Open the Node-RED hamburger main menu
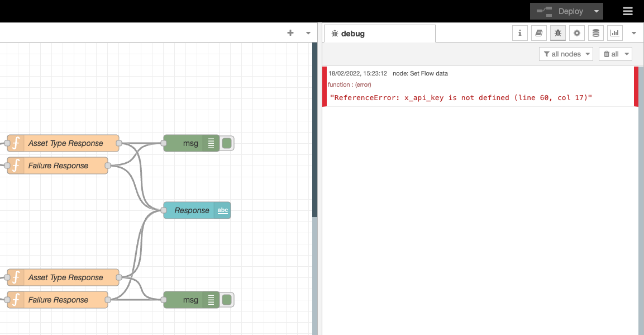The image size is (644, 335). tap(628, 11)
